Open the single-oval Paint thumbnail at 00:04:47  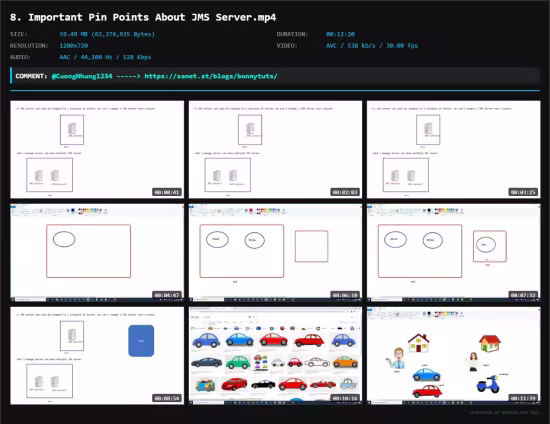point(97,253)
